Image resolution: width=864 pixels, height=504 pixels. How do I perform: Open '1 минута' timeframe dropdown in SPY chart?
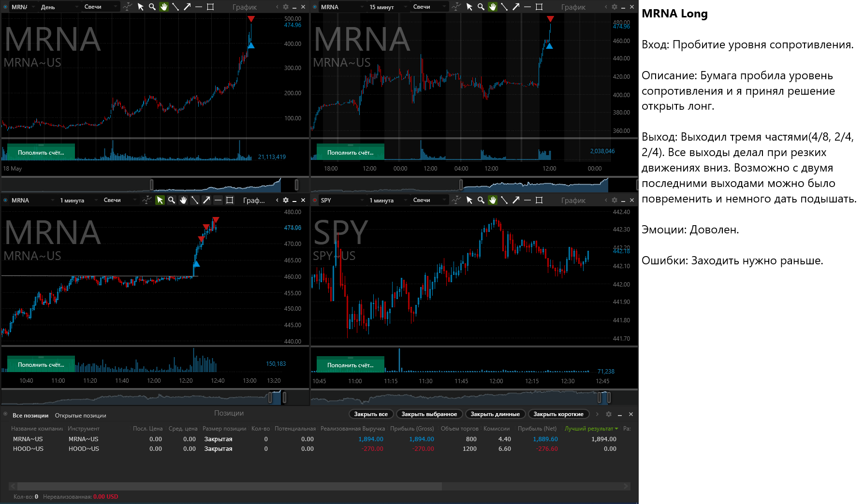click(x=388, y=200)
